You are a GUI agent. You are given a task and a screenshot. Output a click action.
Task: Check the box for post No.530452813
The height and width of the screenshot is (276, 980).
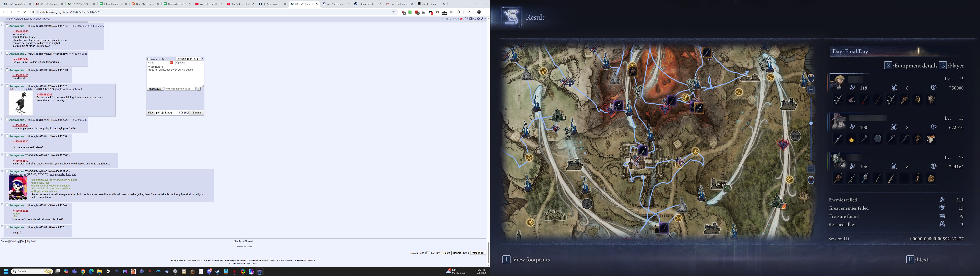(7, 227)
